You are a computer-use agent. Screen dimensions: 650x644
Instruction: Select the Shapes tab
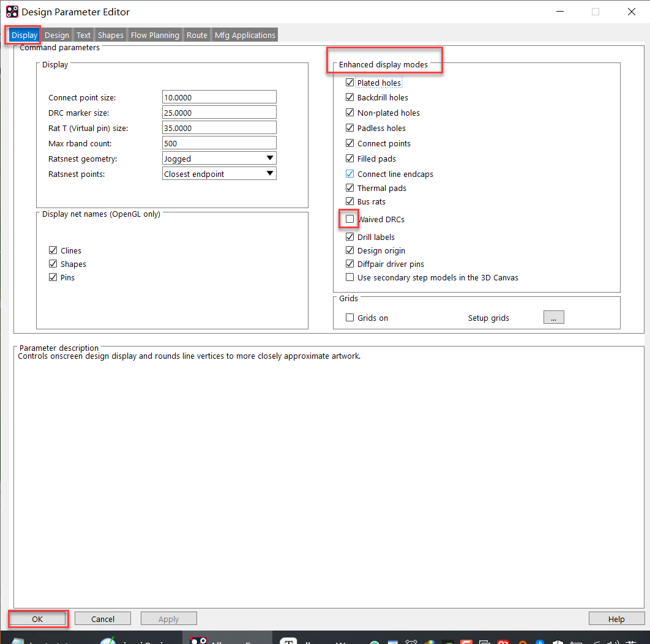coord(111,35)
